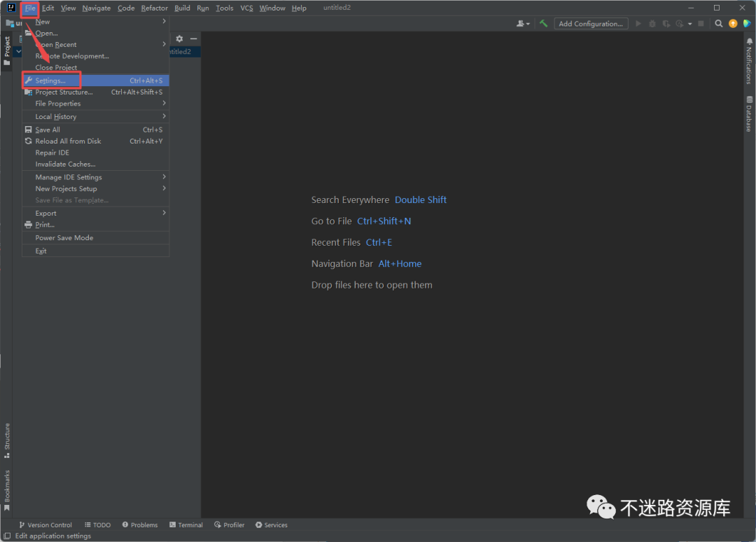Click the orange IDE update arrow icon
This screenshot has height=542, width=756.
(x=733, y=24)
